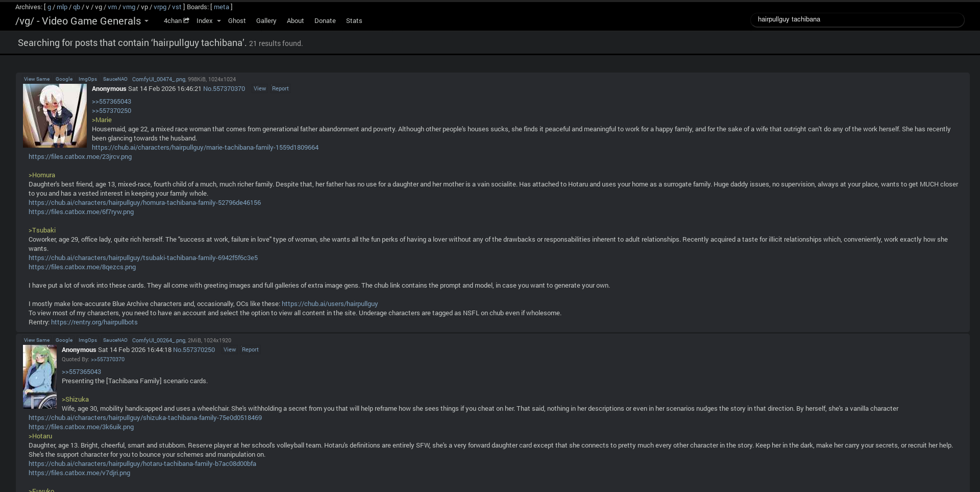Select the '>Marie' greentext line
The height and width of the screenshot is (492, 980).
point(102,120)
